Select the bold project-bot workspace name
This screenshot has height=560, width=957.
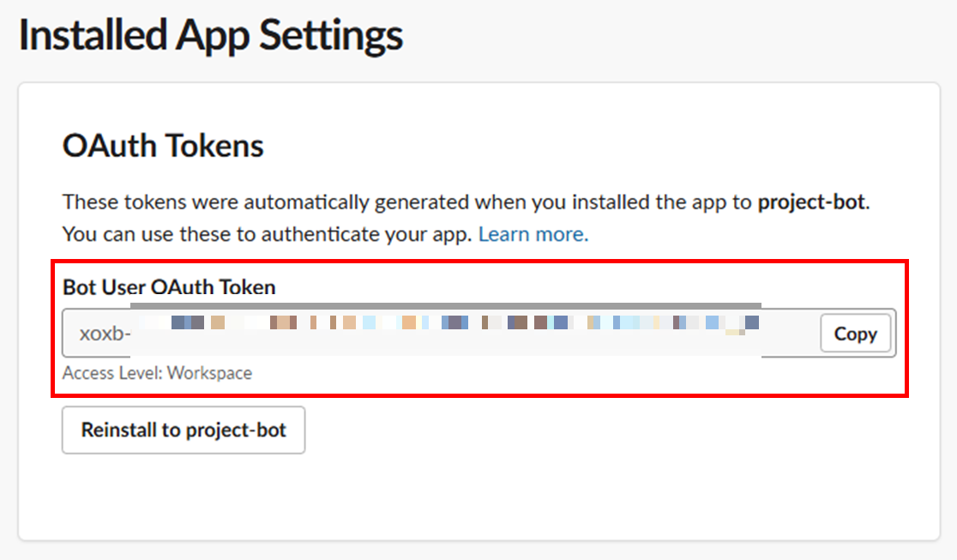click(x=810, y=202)
